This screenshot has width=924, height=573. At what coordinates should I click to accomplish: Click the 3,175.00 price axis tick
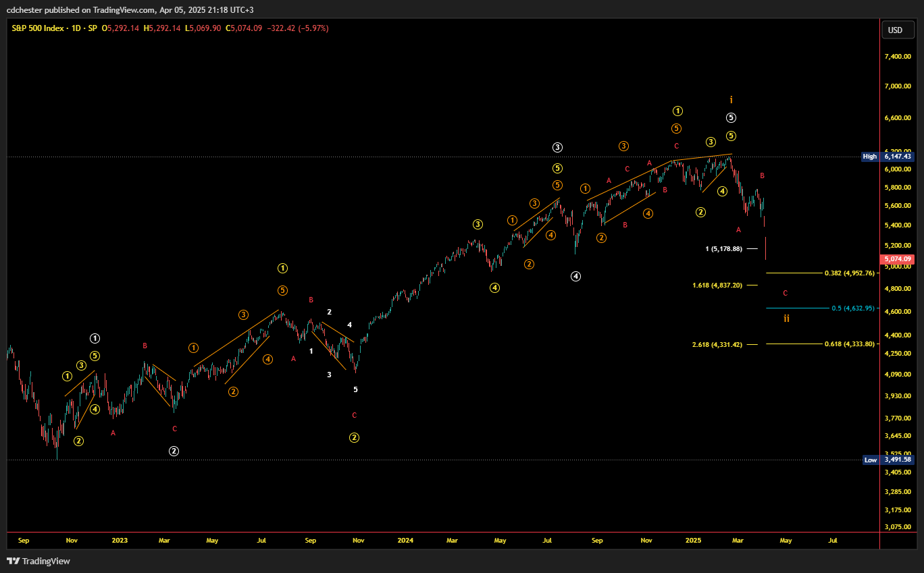coord(897,510)
